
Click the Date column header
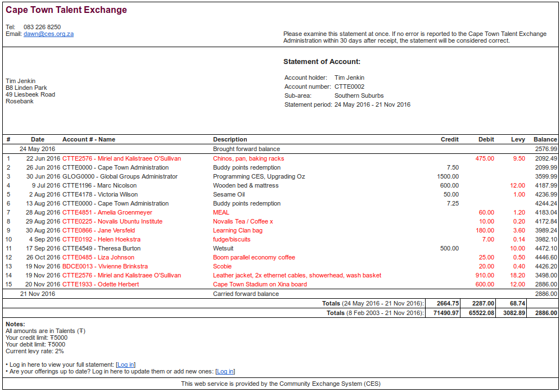point(38,139)
